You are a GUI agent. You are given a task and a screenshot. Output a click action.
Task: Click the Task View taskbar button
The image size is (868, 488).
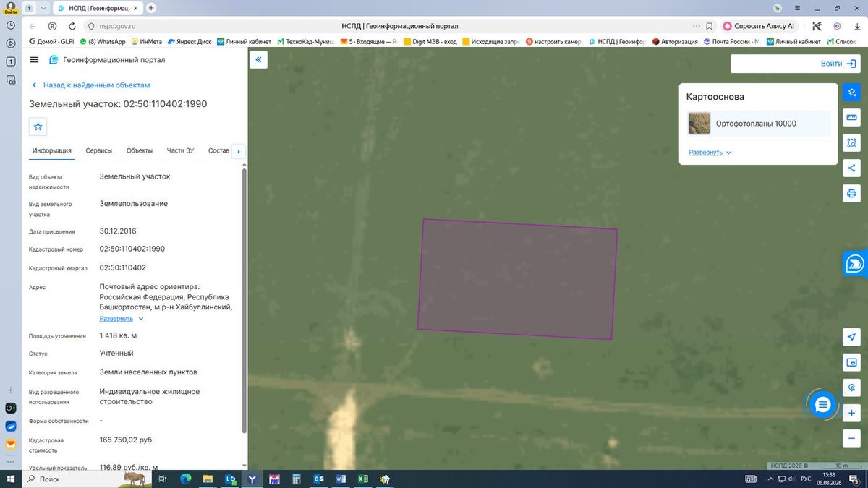[163, 479]
